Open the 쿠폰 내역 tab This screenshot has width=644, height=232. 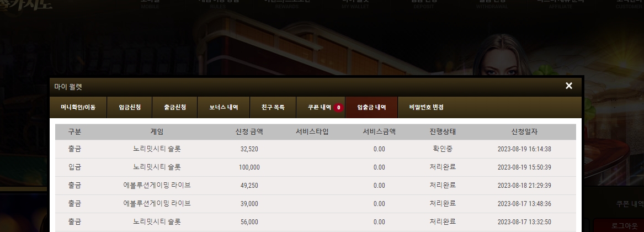pyautogui.click(x=321, y=107)
